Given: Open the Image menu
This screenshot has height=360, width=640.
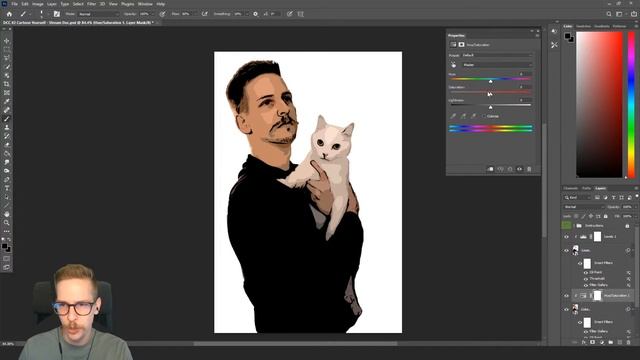Looking at the screenshot, I should [x=38, y=4].
